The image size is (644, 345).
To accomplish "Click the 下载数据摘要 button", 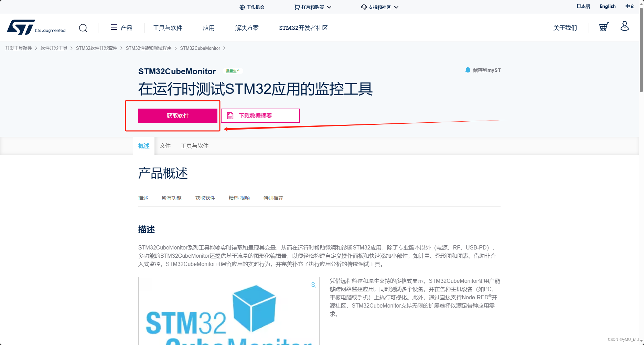I will [260, 115].
